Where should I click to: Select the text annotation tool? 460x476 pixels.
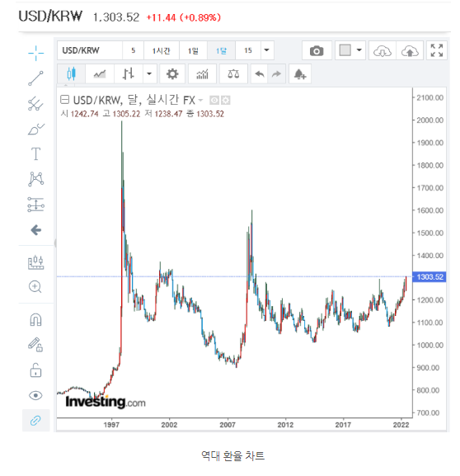point(35,154)
